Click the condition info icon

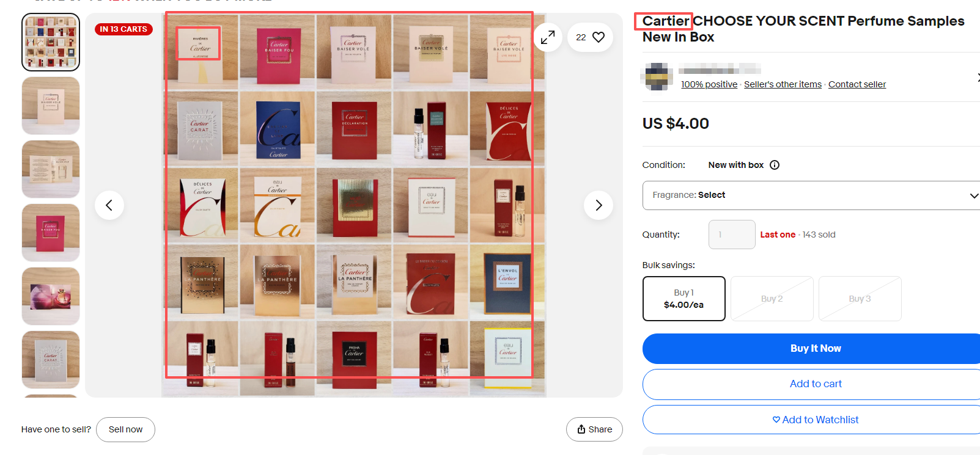[x=775, y=165]
